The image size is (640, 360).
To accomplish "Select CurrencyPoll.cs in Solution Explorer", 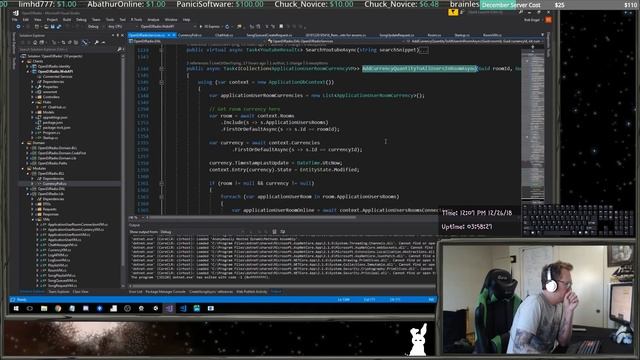I will coord(54,184).
